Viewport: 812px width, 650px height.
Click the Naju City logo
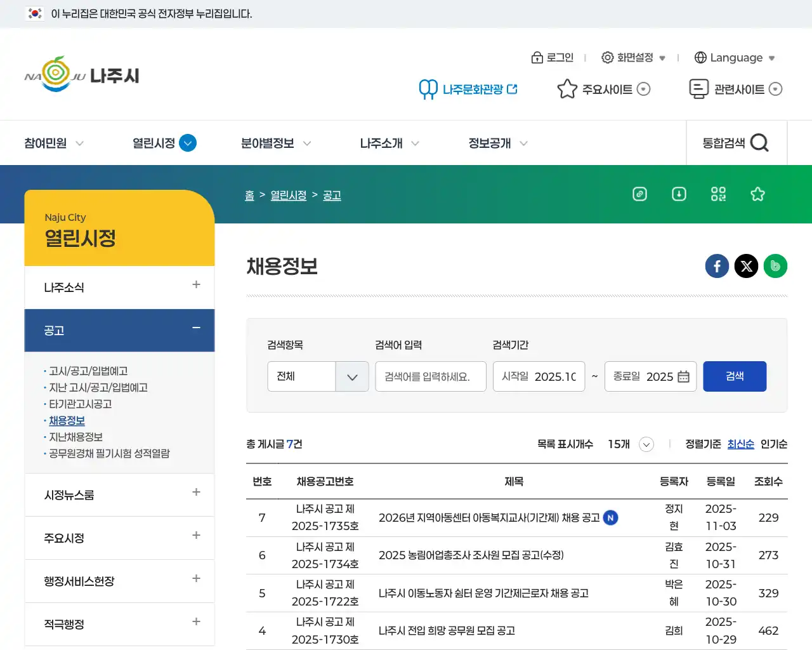point(81,74)
